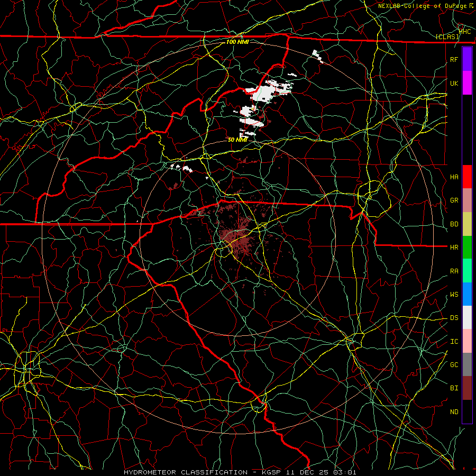This screenshot has width=476, height=476.
Task: Click the biological echo cluster at the radar center
Action: (x=239, y=239)
